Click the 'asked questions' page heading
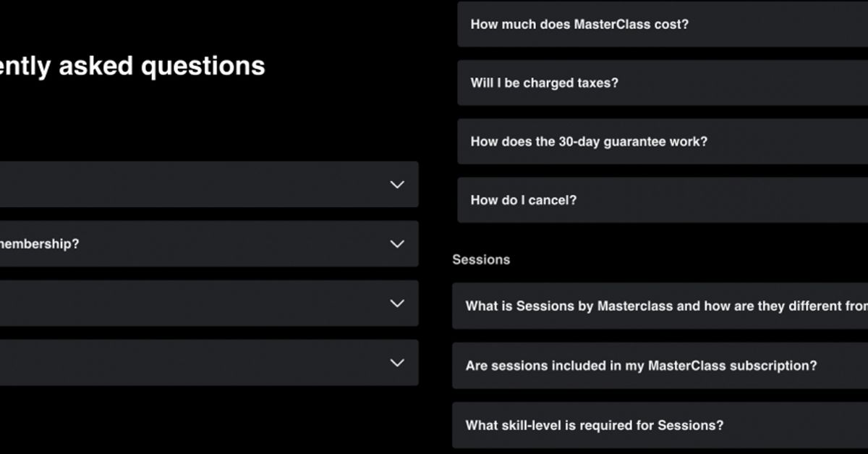The image size is (868, 454). click(x=134, y=65)
